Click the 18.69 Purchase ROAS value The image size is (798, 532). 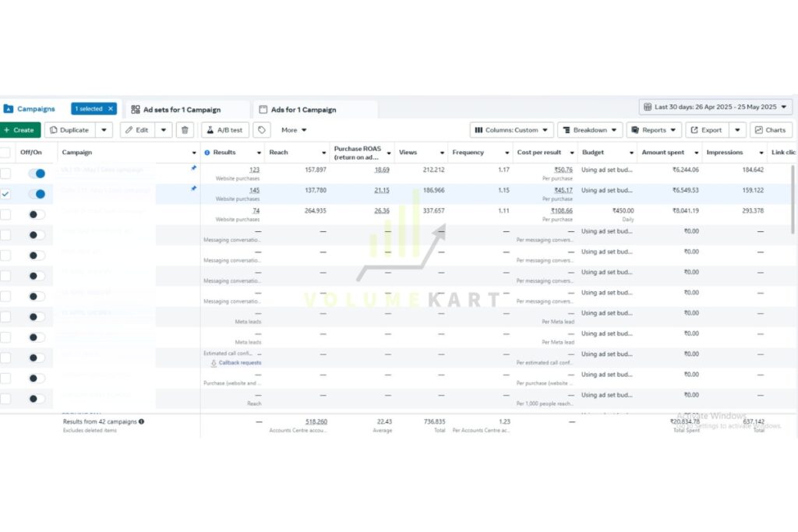382,170
